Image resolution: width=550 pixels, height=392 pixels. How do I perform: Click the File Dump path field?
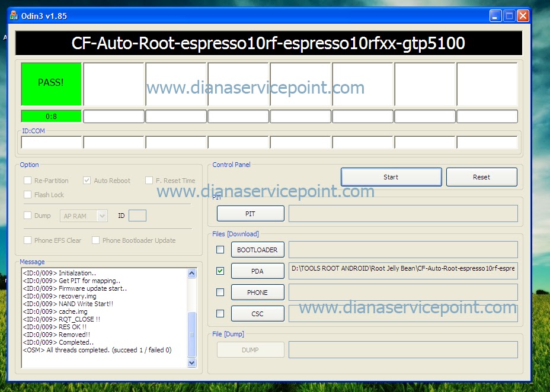point(403,350)
